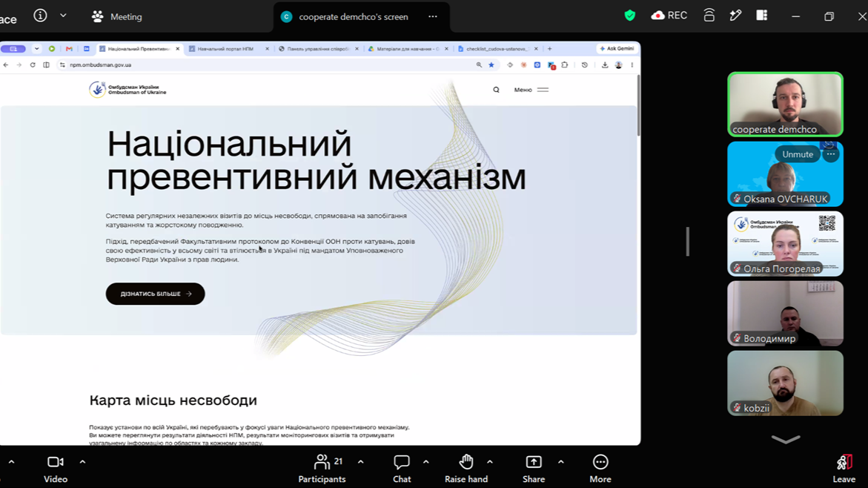Expand video options arrow
The height and width of the screenshot is (488, 868).
click(x=82, y=461)
